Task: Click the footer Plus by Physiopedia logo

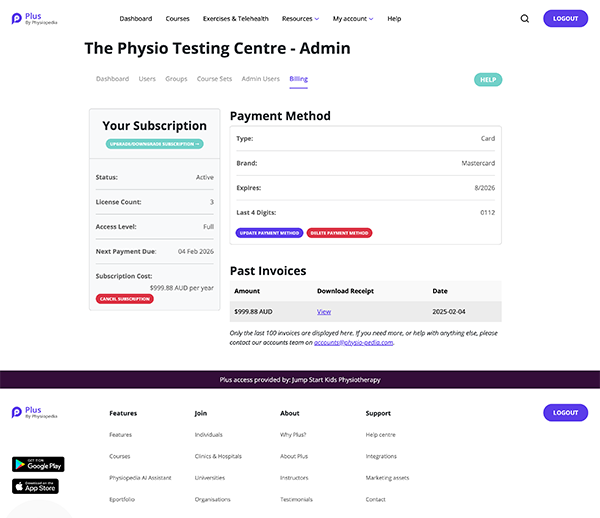Action: click(34, 412)
